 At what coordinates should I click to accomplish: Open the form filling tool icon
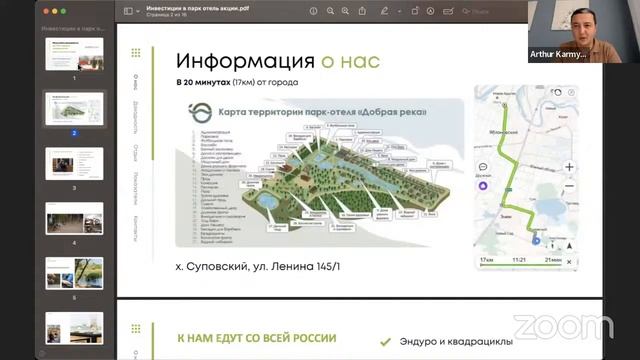coord(448,11)
